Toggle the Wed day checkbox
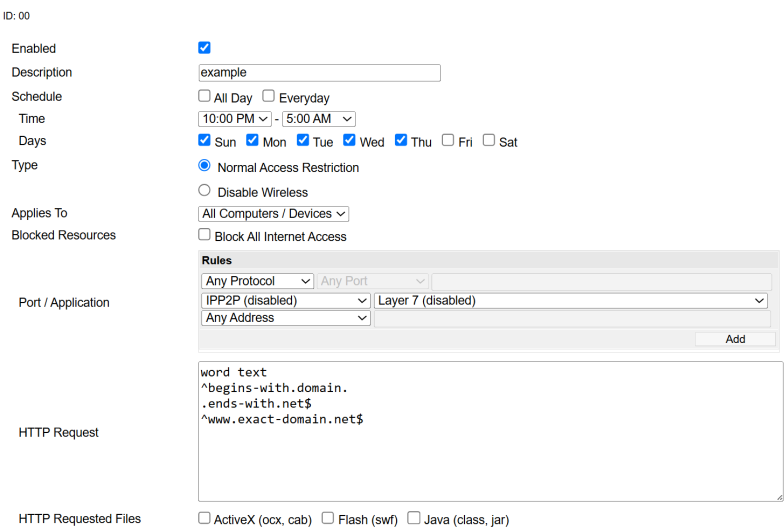The image size is (784, 529). pos(350,141)
